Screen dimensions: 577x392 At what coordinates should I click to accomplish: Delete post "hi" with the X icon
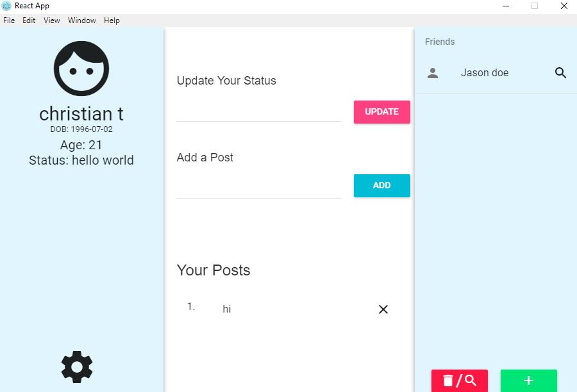click(x=383, y=309)
